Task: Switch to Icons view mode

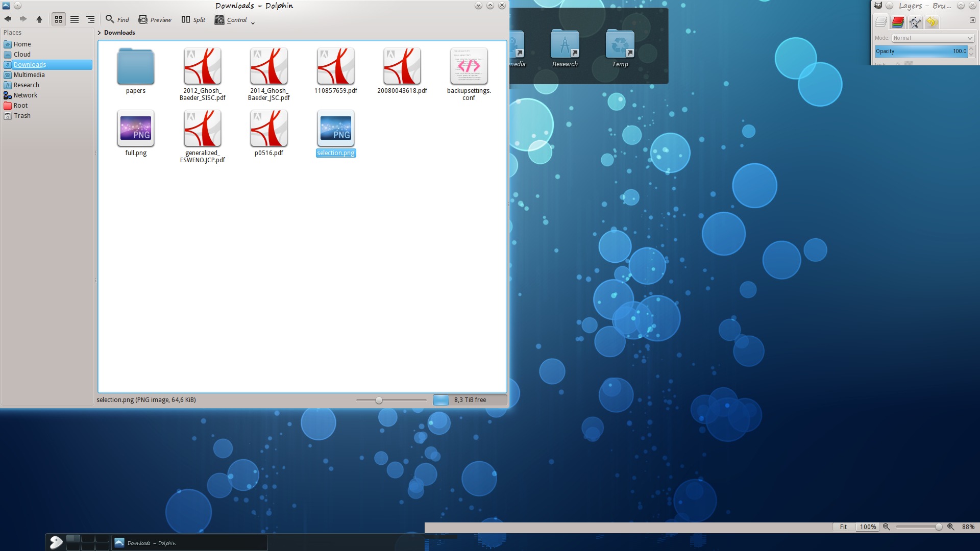Action: [59, 19]
